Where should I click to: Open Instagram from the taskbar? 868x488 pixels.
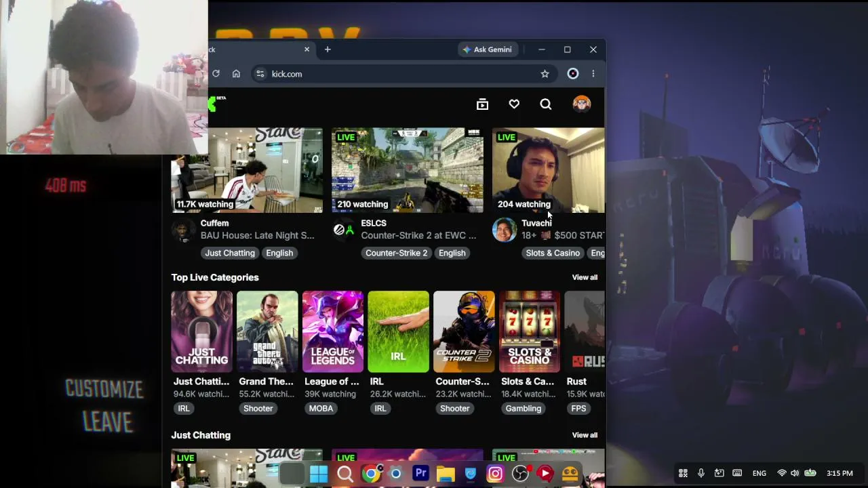click(495, 474)
